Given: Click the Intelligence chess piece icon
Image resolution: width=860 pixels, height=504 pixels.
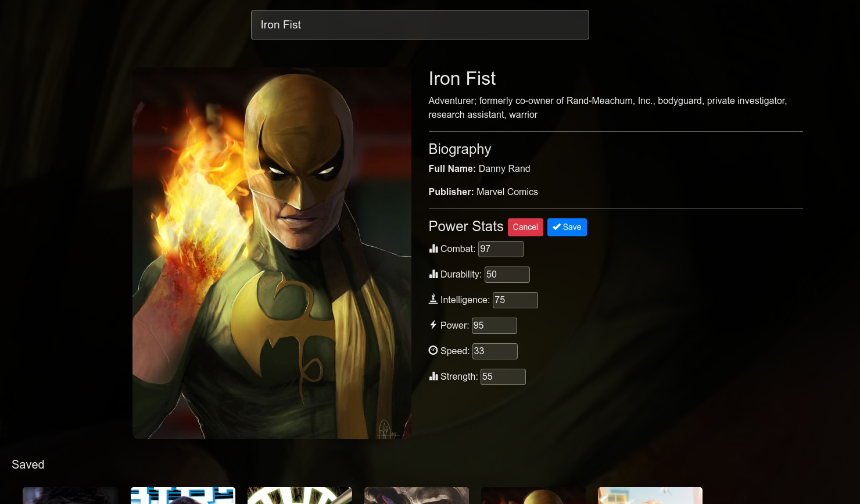Looking at the screenshot, I should 433,299.
